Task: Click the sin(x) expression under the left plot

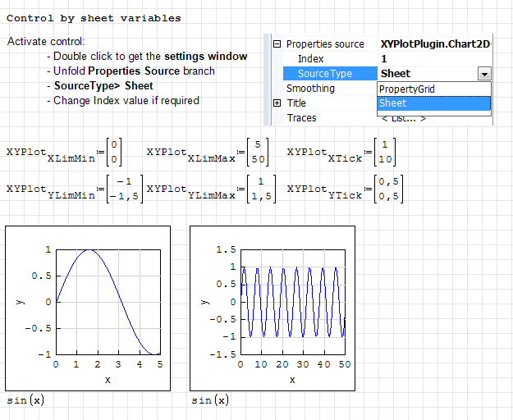Action: (25, 400)
